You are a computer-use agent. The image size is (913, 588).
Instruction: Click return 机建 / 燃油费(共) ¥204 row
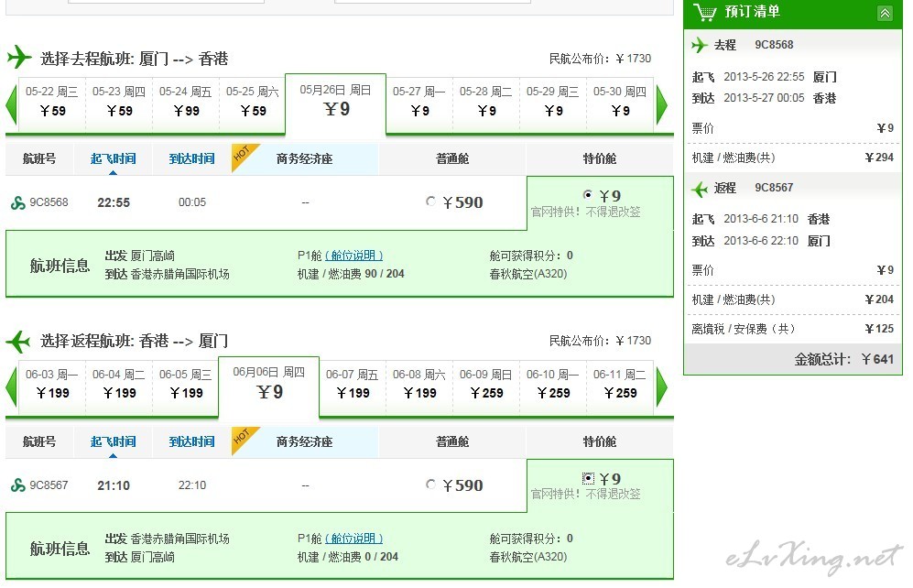792,299
